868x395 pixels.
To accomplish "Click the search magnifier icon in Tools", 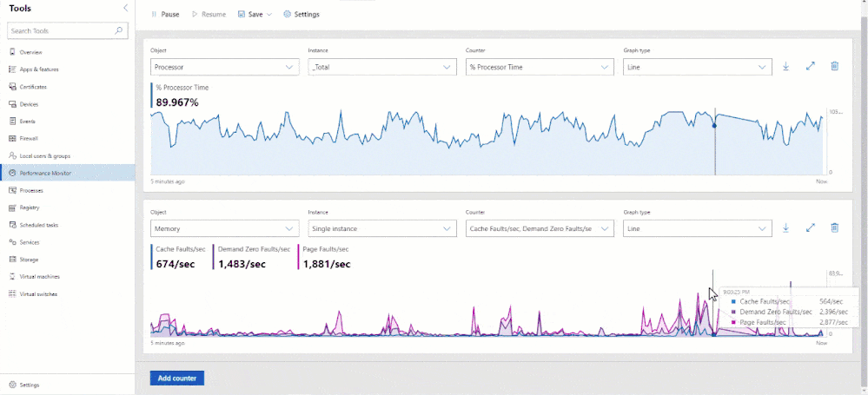I will (120, 30).
